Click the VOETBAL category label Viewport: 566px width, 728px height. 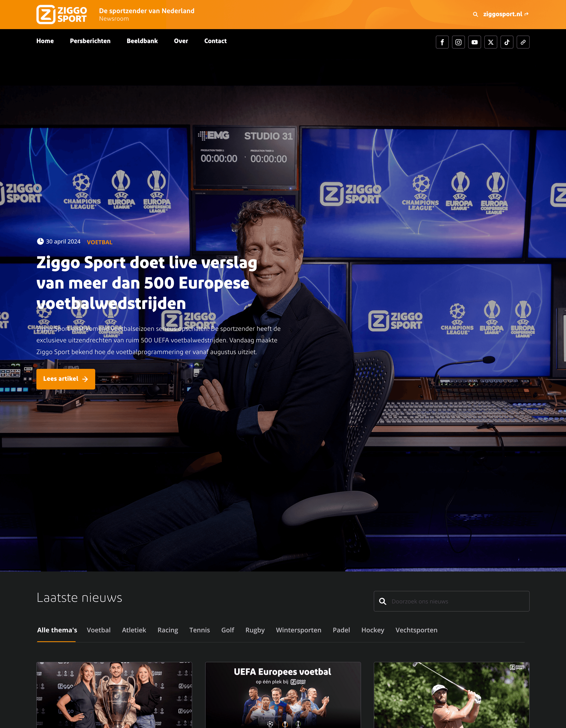point(100,242)
